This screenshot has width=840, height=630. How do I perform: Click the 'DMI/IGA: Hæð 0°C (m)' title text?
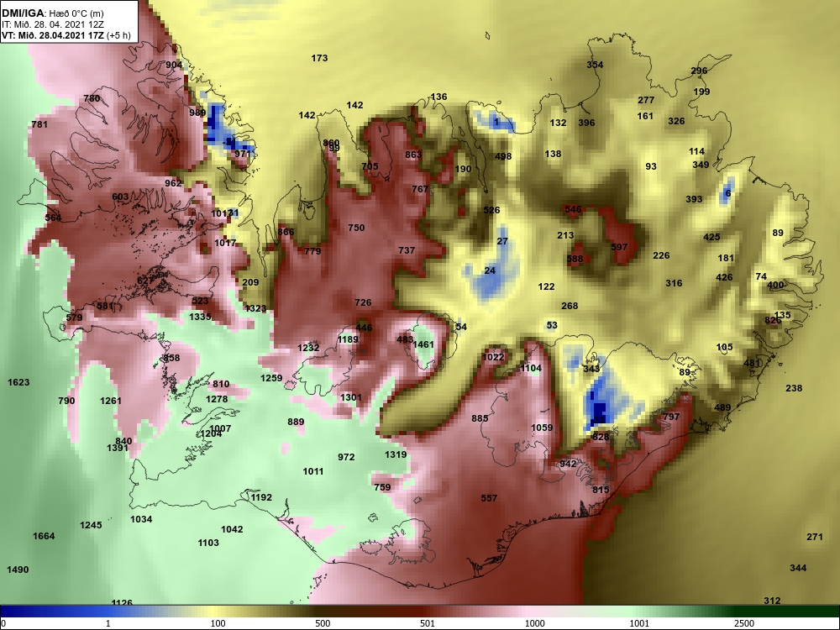[x=52, y=13]
